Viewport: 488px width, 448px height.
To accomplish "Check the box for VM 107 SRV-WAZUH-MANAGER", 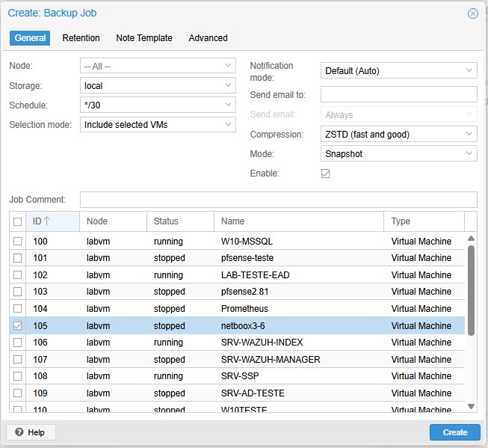I will click(17, 359).
